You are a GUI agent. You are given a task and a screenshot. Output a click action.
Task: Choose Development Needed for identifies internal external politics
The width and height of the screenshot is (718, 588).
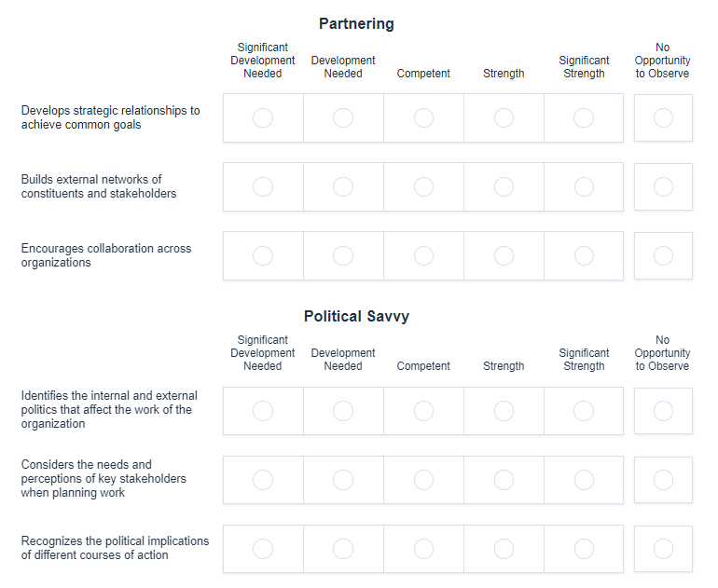[x=343, y=410]
